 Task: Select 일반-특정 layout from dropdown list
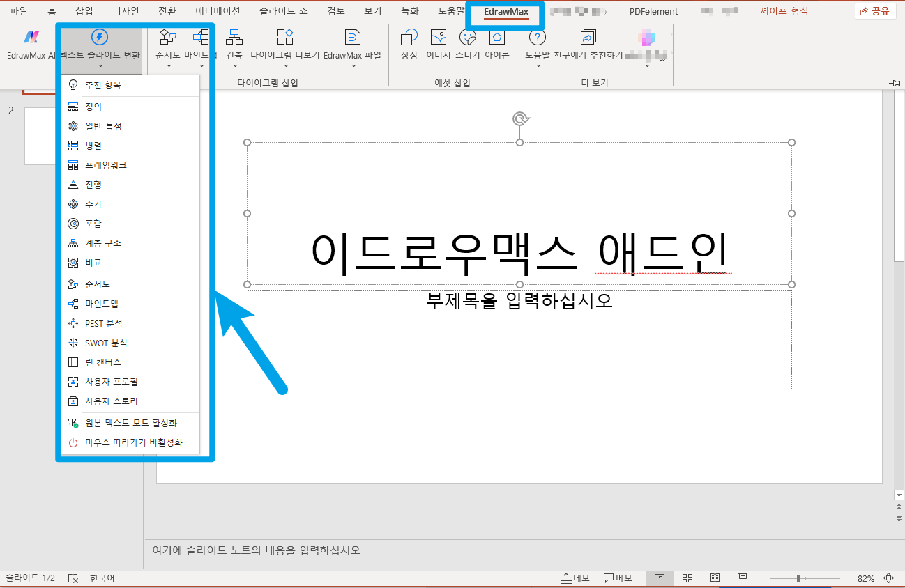[130, 126]
